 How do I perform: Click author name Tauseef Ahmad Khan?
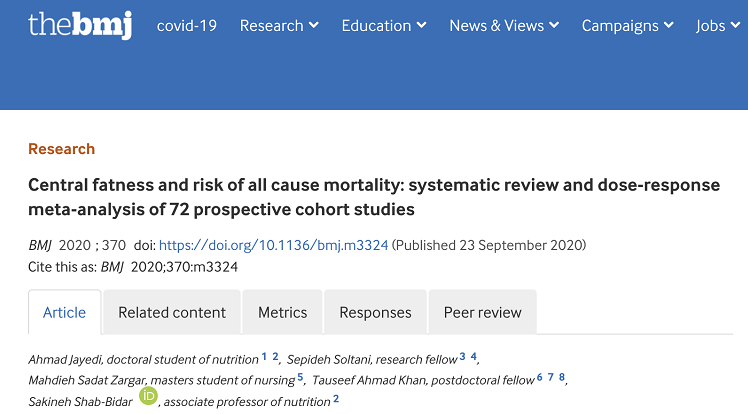point(370,381)
